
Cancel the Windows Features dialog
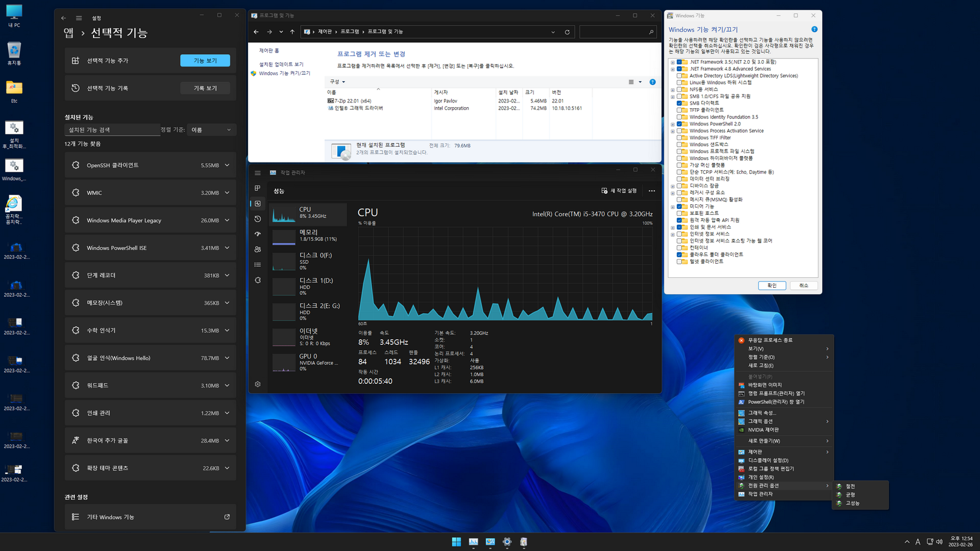pyautogui.click(x=803, y=286)
